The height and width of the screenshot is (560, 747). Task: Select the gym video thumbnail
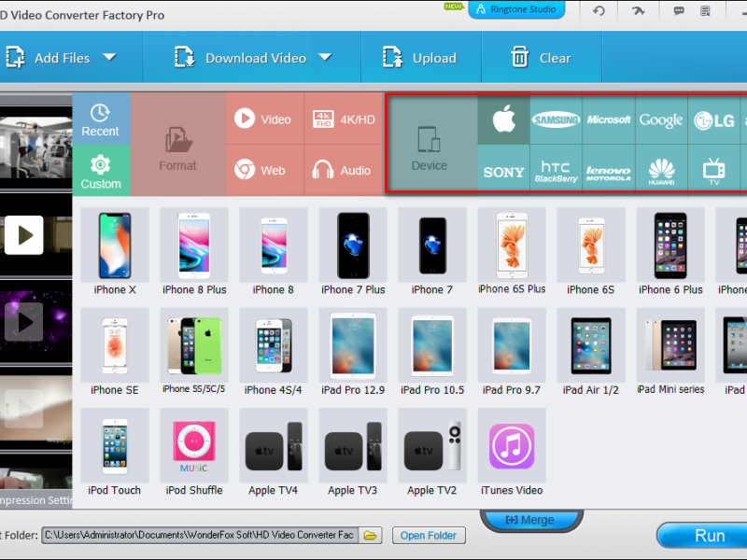[x=35, y=147]
